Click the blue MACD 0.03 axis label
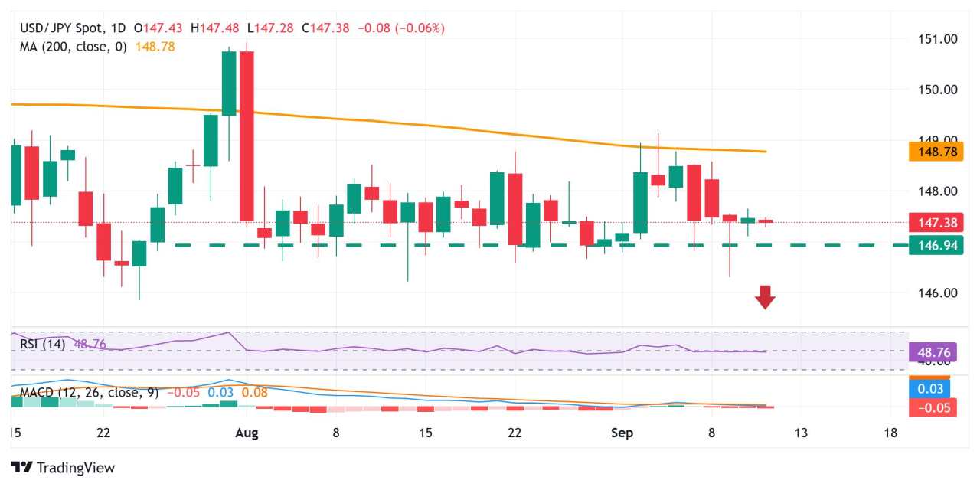This screenshot has width=980, height=487. point(929,390)
